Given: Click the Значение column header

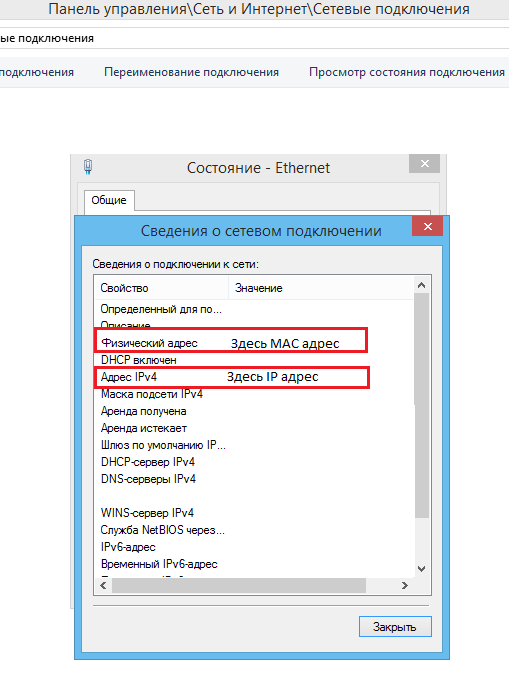Looking at the screenshot, I should [321, 288].
